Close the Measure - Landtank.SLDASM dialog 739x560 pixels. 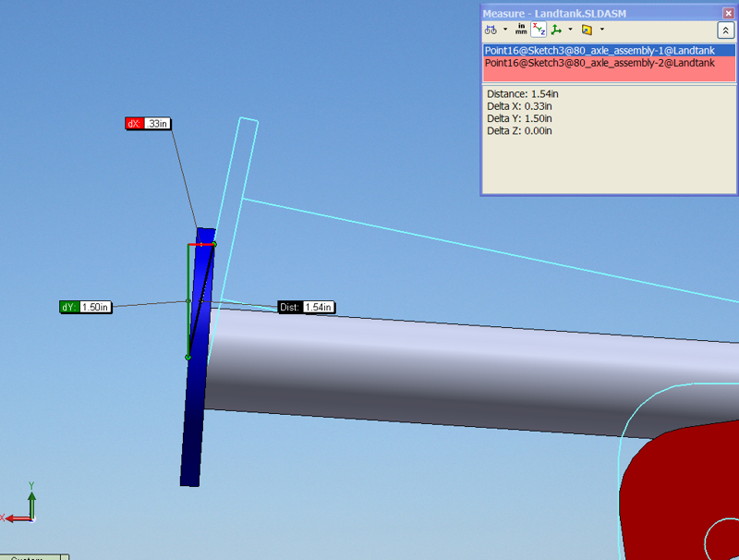[x=728, y=13]
